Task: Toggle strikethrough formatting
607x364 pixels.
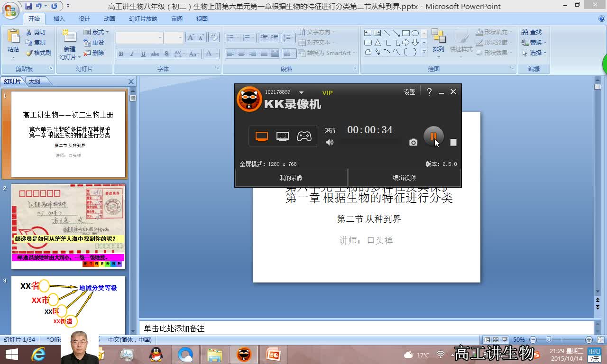Action: click(155, 54)
